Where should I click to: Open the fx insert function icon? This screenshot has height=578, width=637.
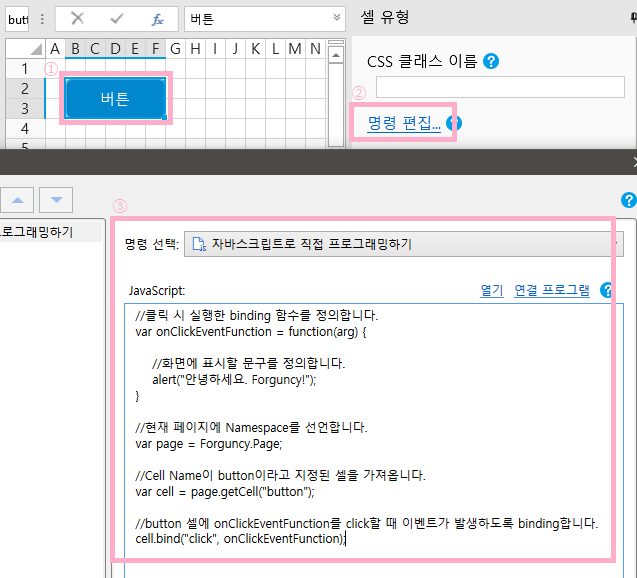[157, 19]
